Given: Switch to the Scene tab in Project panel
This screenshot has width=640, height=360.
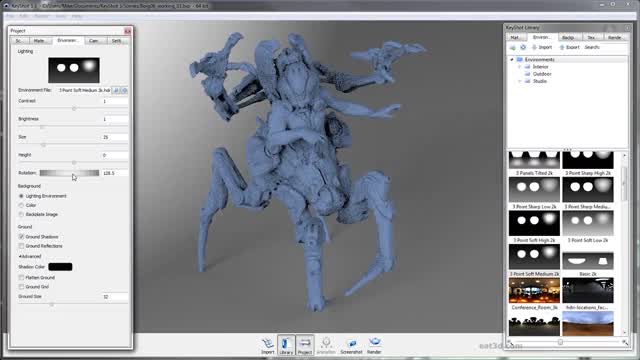Looking at the screenshot, I should pos(19,41).
